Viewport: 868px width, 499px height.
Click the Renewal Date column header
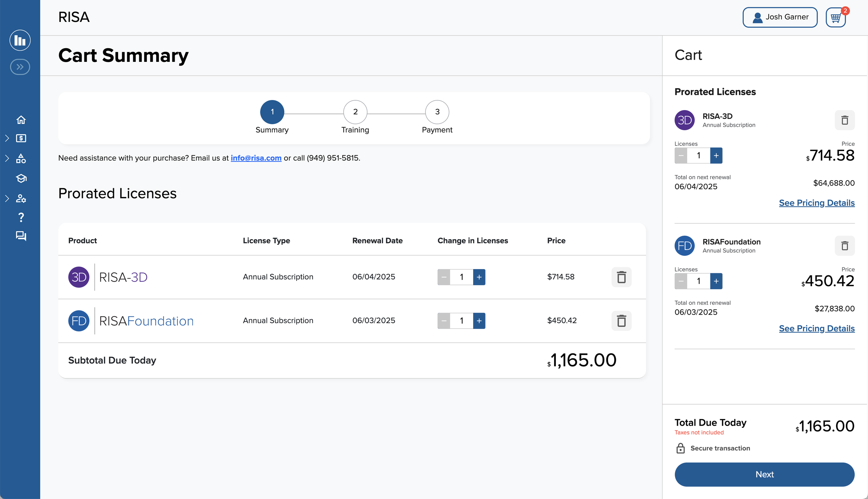pos(377,241)
